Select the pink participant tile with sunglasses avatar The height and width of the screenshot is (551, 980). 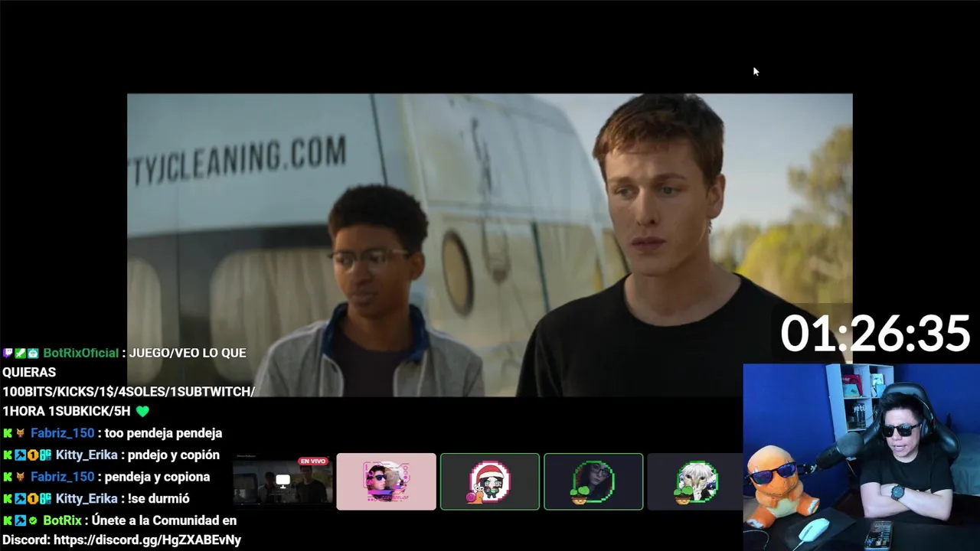[x=386, y=481]
